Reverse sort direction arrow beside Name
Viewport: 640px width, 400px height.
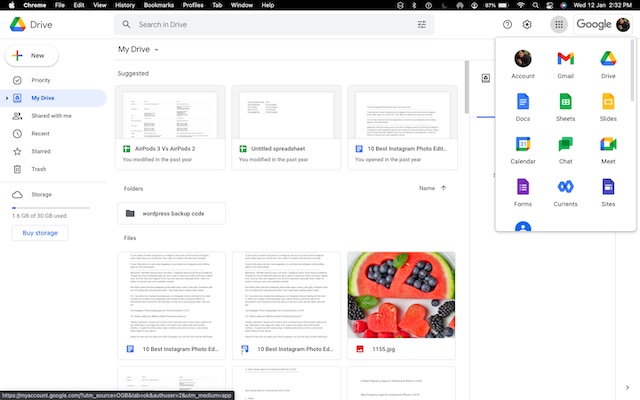tap(444, 188)
